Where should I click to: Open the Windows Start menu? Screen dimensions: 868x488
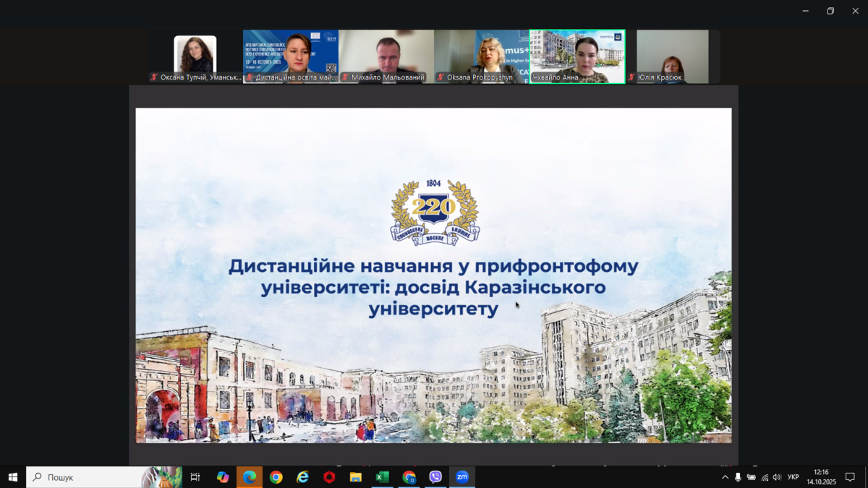tap(12, 477)
